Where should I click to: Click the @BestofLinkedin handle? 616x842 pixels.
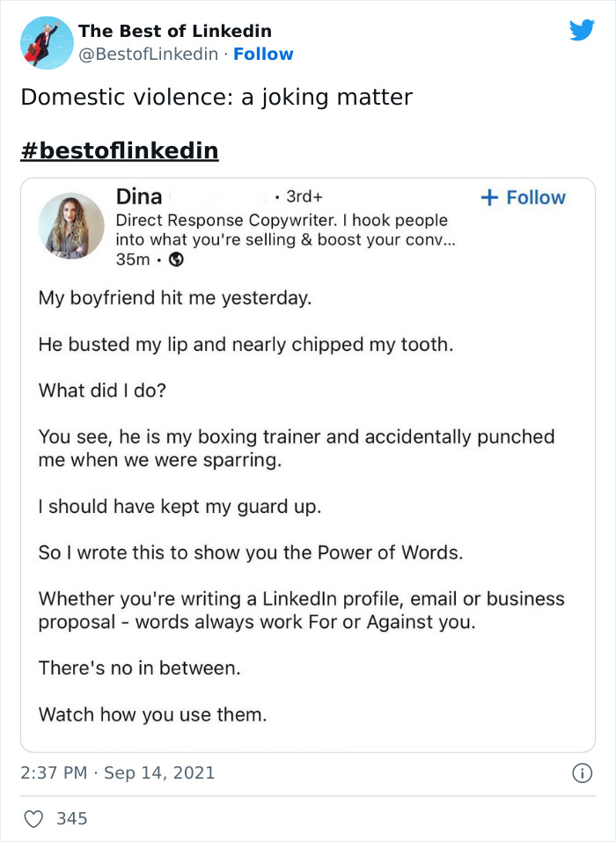(x=149, y=55)
